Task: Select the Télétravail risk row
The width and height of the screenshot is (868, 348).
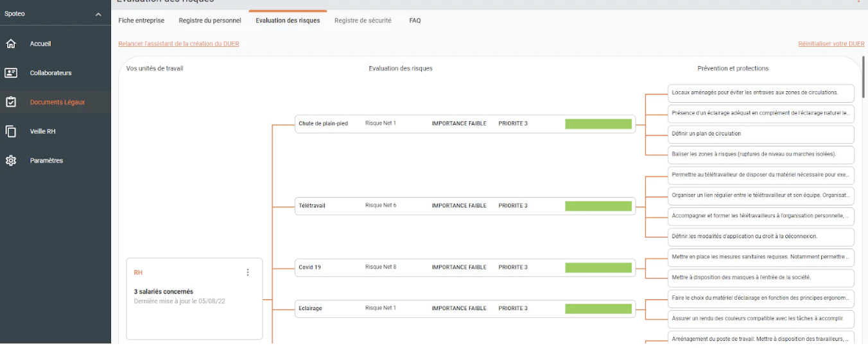Action: 465,206
